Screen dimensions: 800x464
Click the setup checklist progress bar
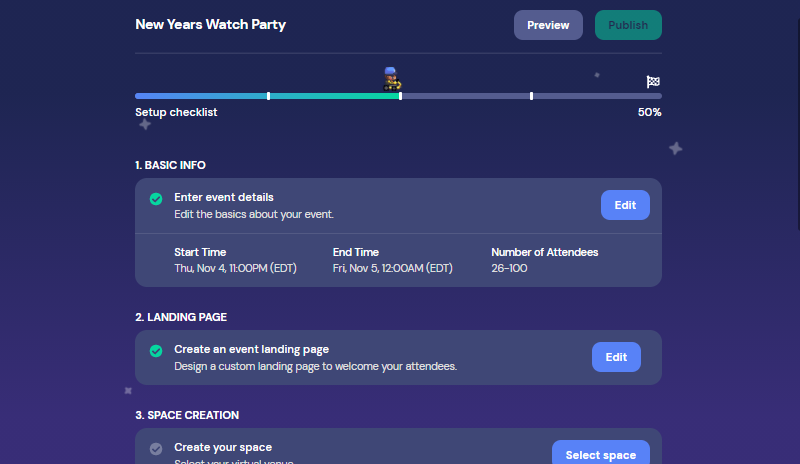398,96
